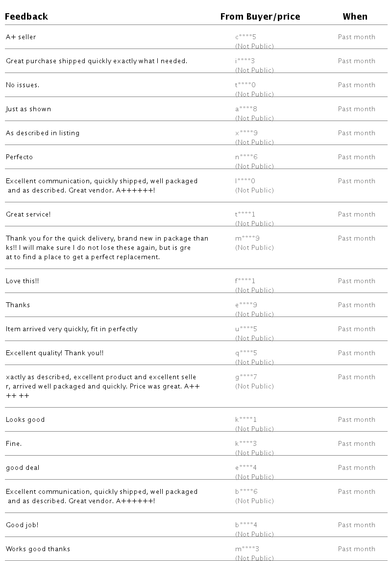Click the "A+ seller" feedback comment

click(21, 37)
